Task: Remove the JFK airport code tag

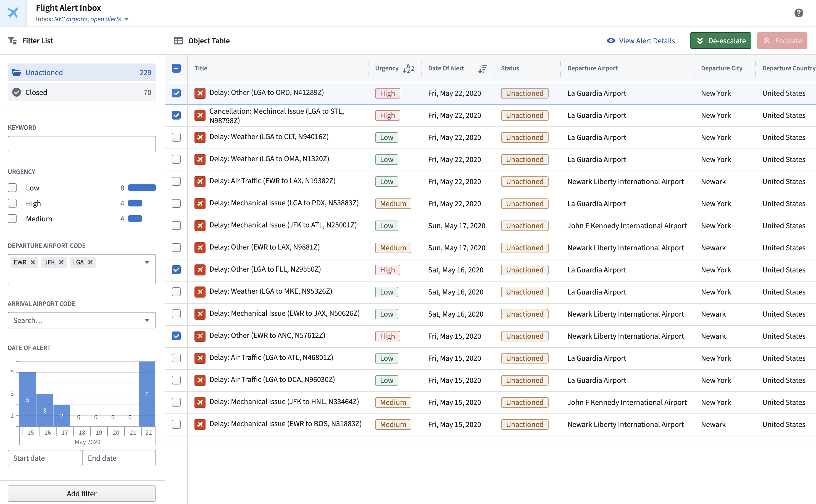Action: (x=61, y=262)
